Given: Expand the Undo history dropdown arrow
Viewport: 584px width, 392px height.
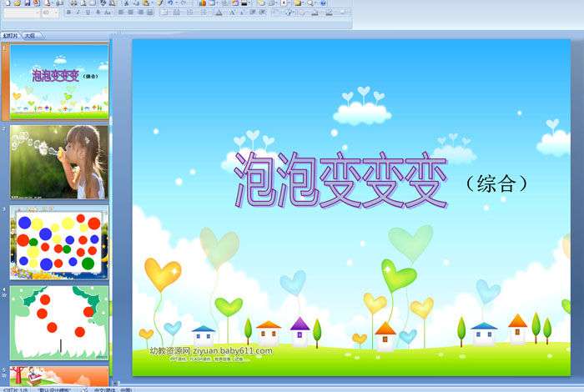Looking at the screenshot, I should (177, 3).
